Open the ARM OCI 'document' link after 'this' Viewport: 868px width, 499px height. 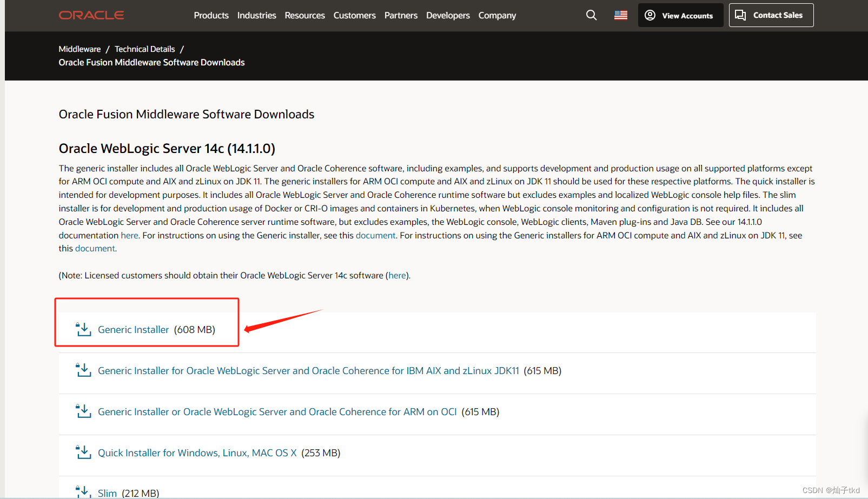point(95,248)
